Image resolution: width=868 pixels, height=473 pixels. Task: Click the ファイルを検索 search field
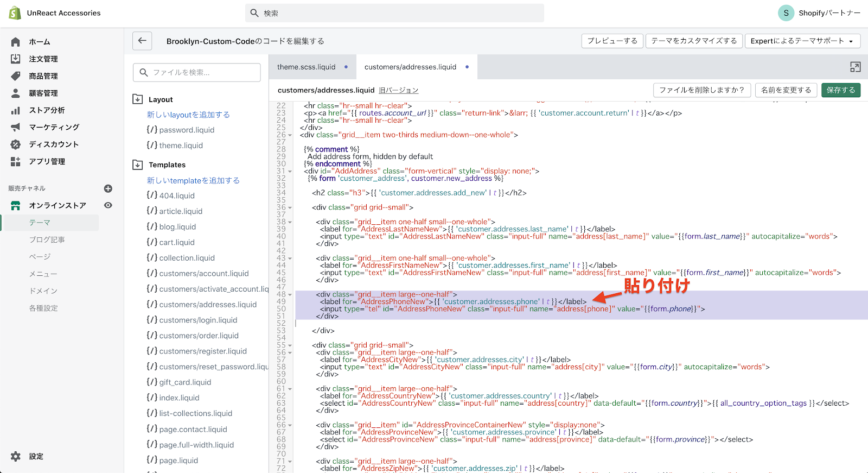pos(197,72)
